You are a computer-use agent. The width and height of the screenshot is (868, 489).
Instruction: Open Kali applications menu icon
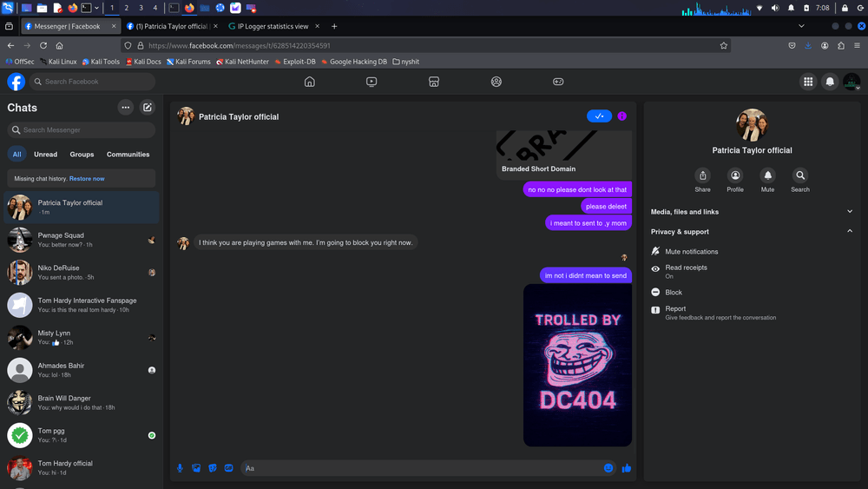tap(7, 8)
